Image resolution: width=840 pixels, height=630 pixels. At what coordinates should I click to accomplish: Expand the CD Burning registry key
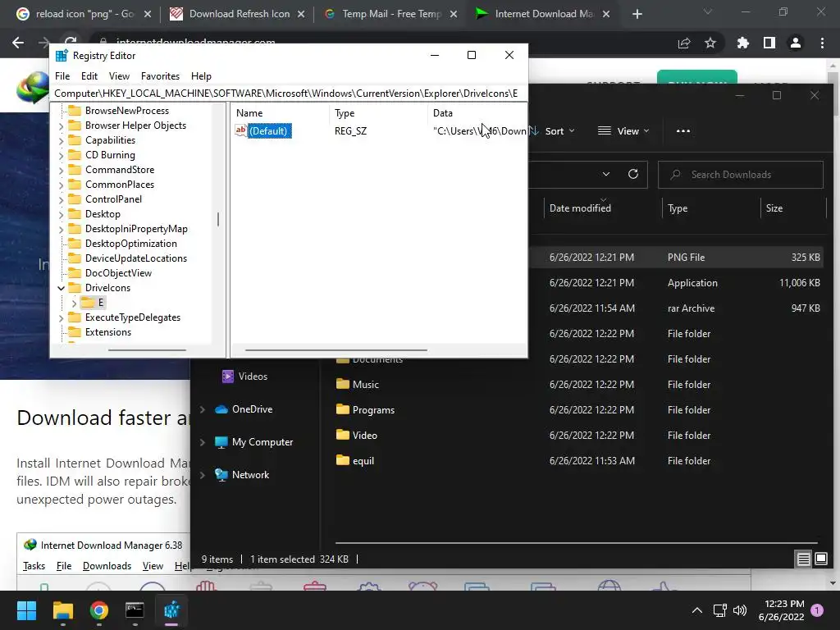pos(61,155)
